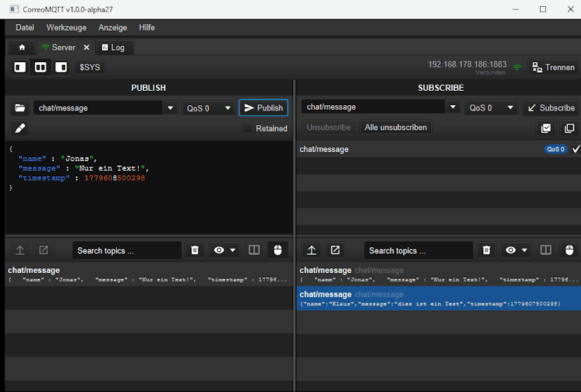Select received message from Klaus in subscribe list

[439, 298]
